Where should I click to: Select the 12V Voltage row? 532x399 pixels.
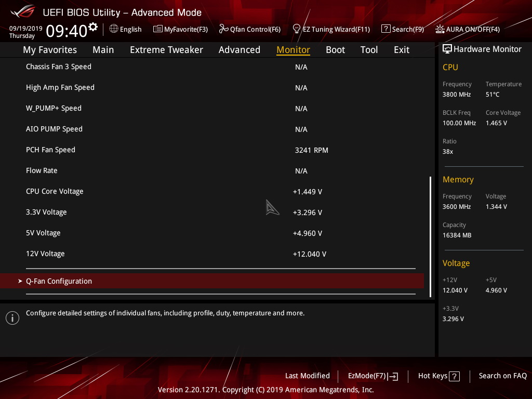pyautogui.click(x=212, y=254)
